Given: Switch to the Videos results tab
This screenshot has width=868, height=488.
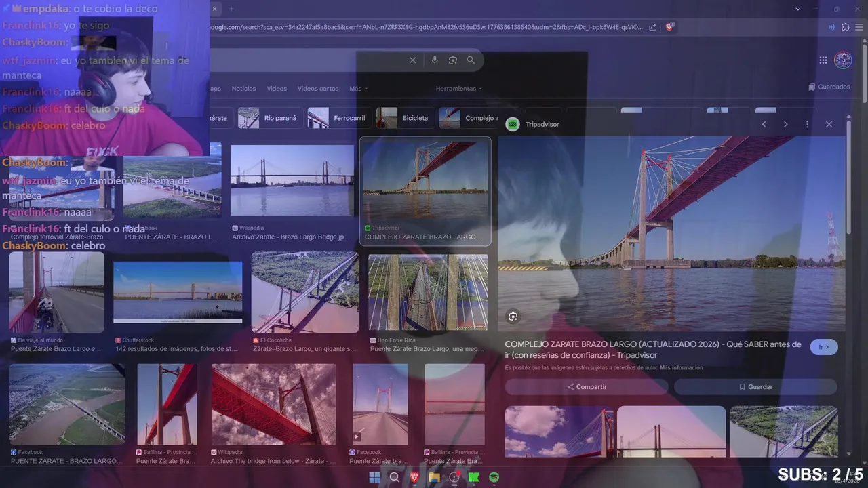Looking at the screenshot, I should [277, 89].
